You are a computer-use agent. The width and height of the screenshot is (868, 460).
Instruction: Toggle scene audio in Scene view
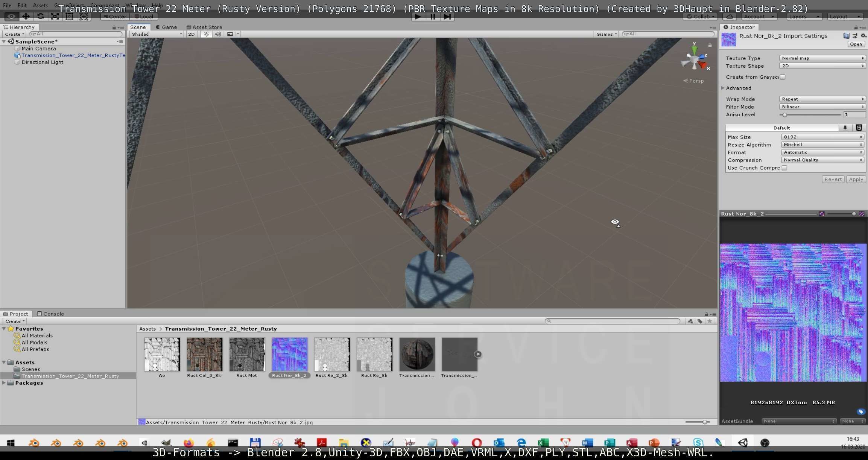[x=218, y=34]
